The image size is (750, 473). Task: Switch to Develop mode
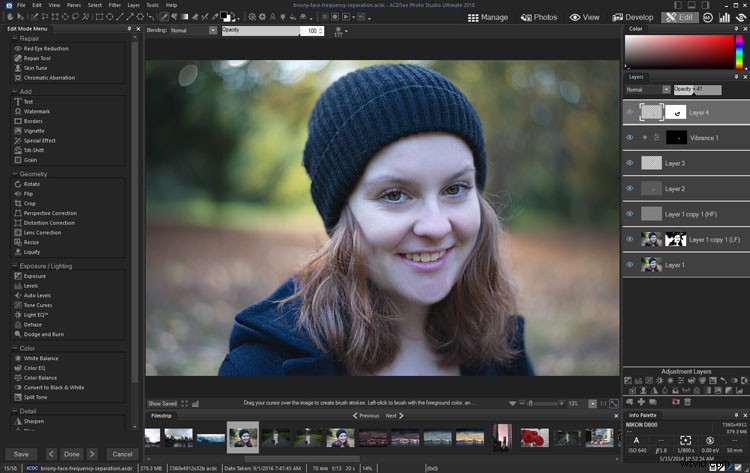(633, 17)
